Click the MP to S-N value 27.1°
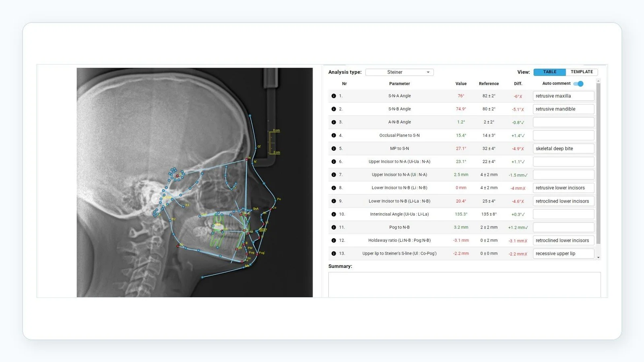The image size is (644, 362). click(x=461, y=148)
